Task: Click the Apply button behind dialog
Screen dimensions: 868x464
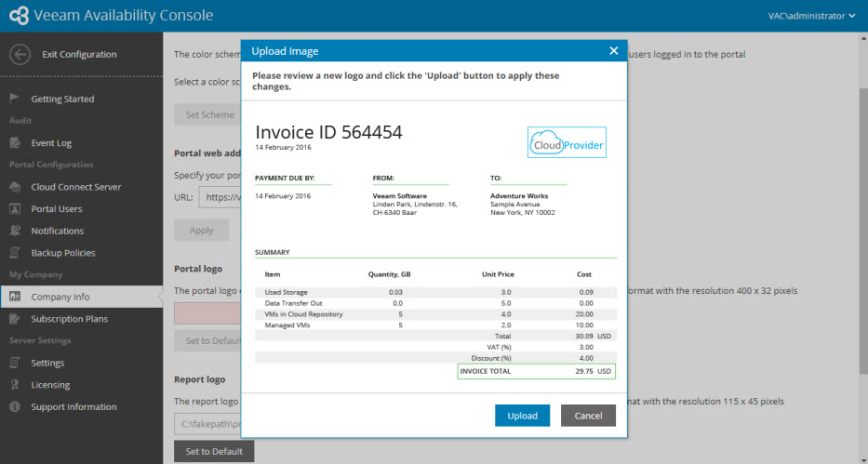Action: [x=202, y=230]
